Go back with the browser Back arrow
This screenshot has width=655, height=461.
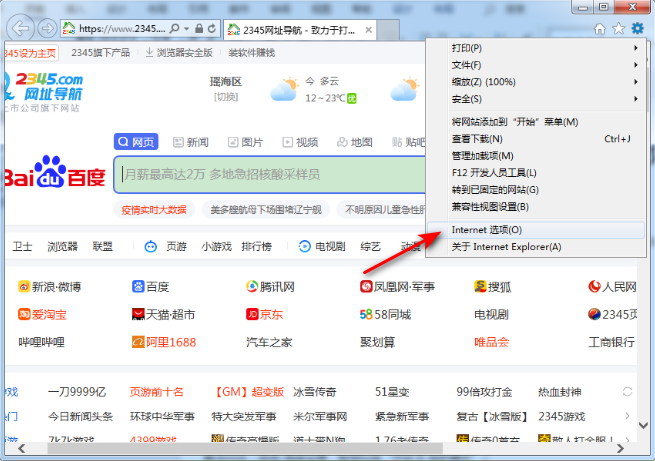20,28
